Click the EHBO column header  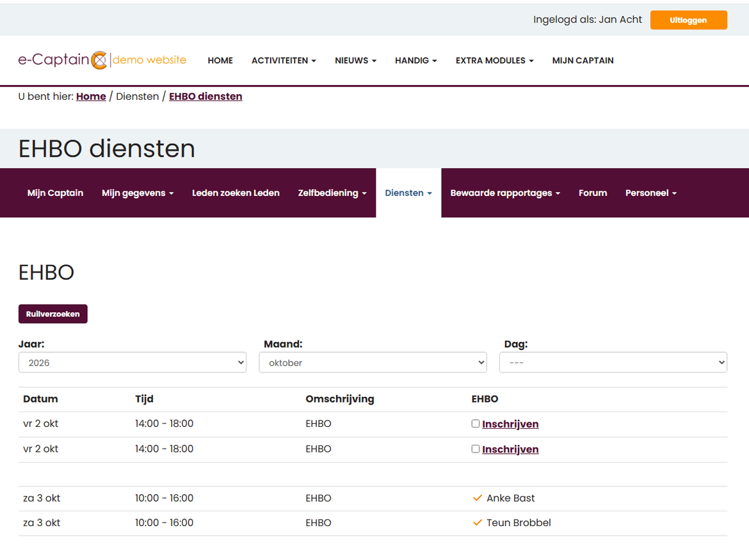pos(485,399)
